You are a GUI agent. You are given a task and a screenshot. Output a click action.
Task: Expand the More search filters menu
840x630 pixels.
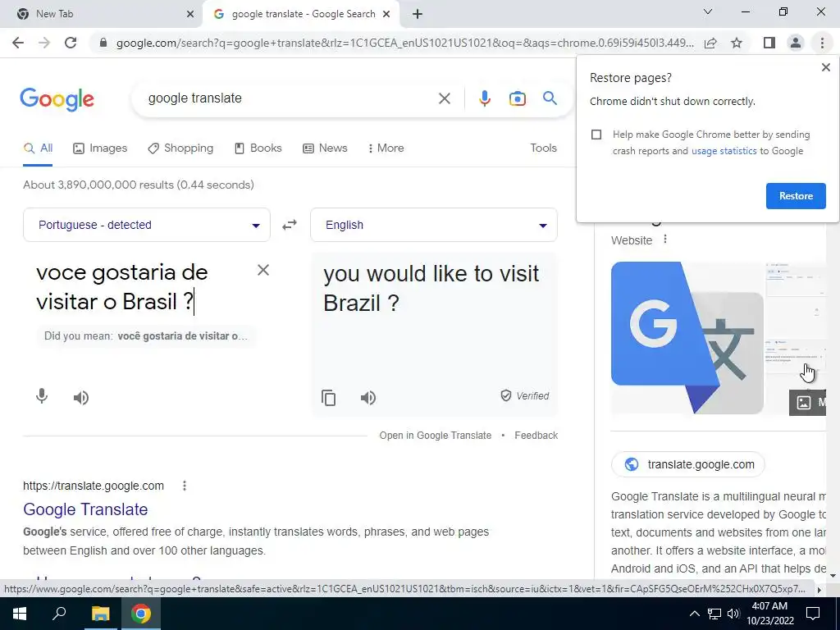(x=386, y=148)
